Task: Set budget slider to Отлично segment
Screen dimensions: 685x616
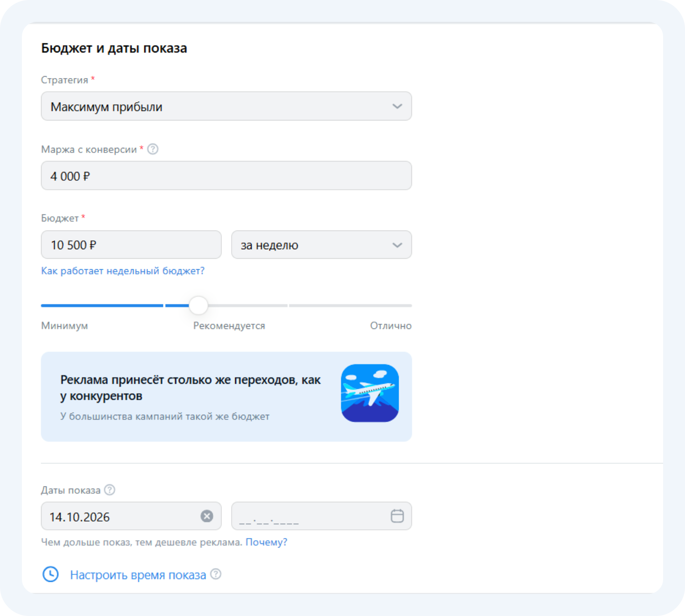Action: [351, 305]
